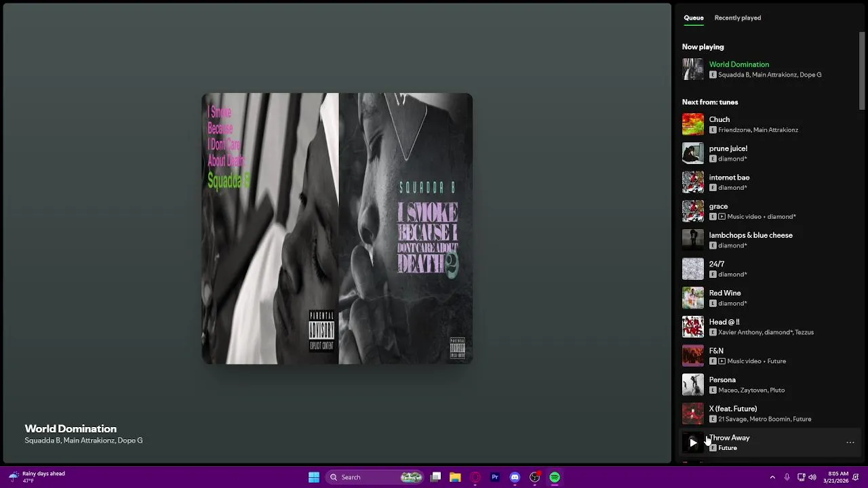Select the grace track title
The height and width of the screenshot is (488, 868).
click(x=718, y=206)
